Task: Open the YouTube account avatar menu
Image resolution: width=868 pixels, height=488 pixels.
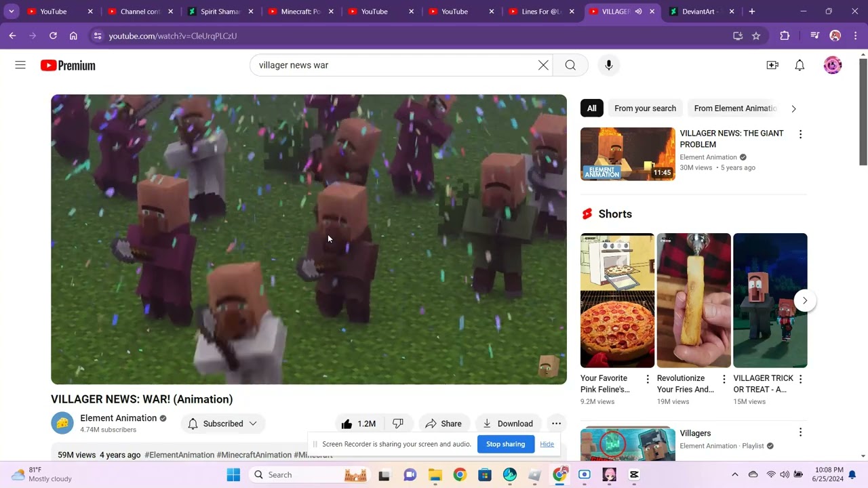Action: (833, 65)
